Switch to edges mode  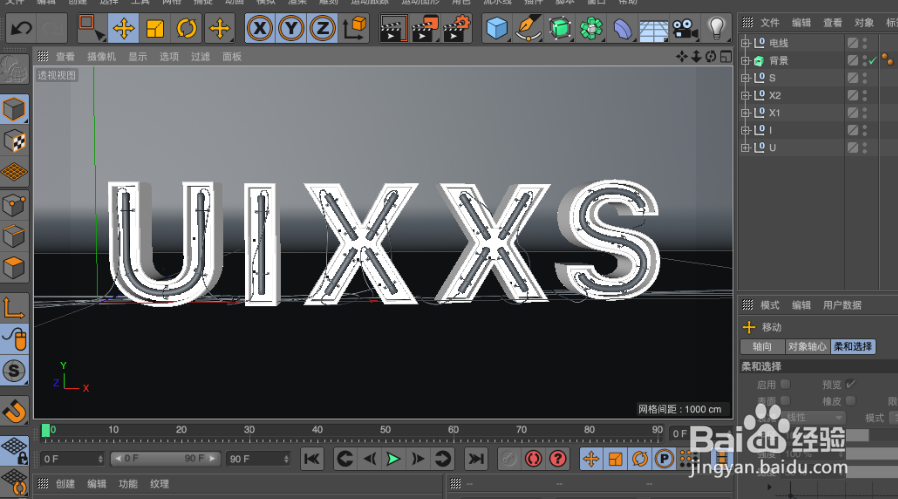pos(14,235)
